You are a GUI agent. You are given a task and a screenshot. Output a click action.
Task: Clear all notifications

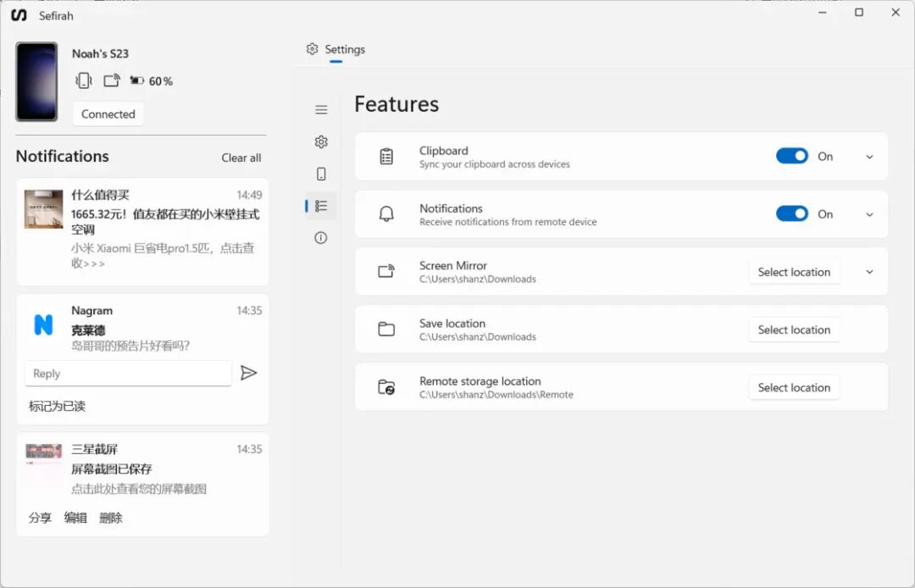click(x=241, y=158)
